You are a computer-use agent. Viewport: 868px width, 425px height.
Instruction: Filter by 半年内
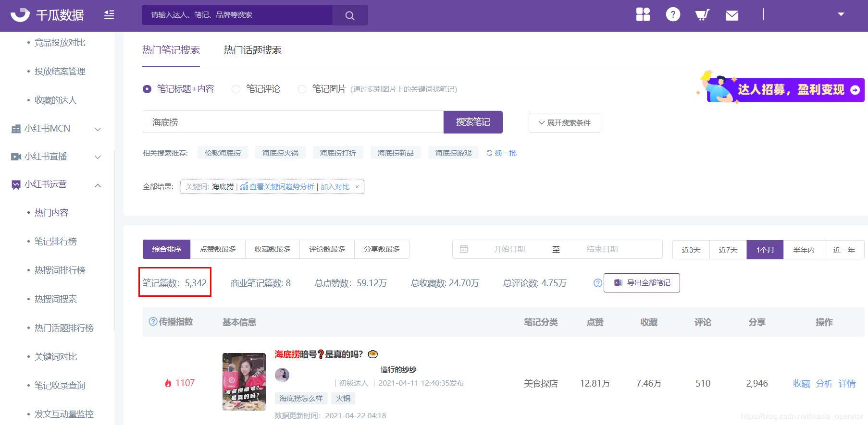804,250
